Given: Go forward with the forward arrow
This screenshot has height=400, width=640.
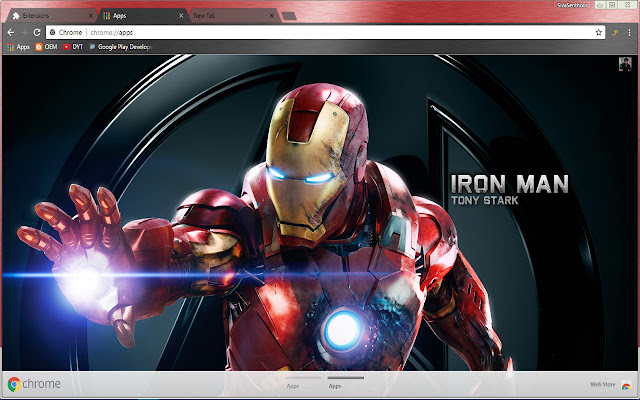Looking at the screenshot, I should [24, 32].
